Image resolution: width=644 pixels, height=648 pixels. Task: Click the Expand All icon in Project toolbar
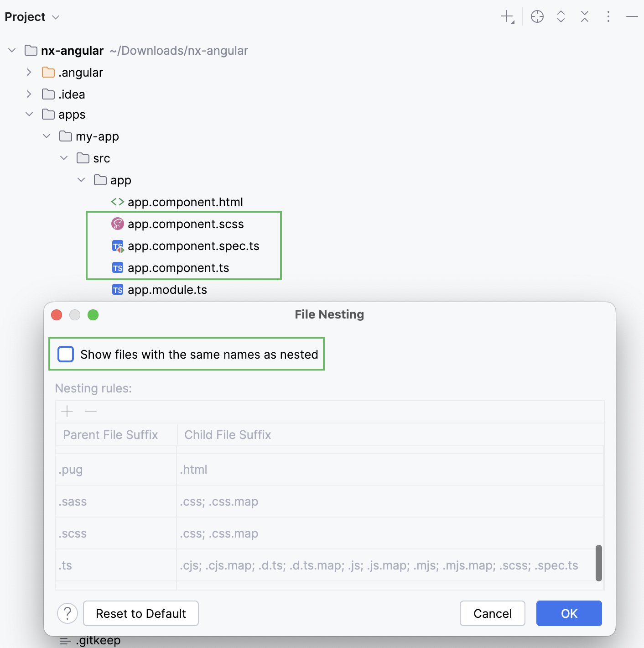(561, 17)
